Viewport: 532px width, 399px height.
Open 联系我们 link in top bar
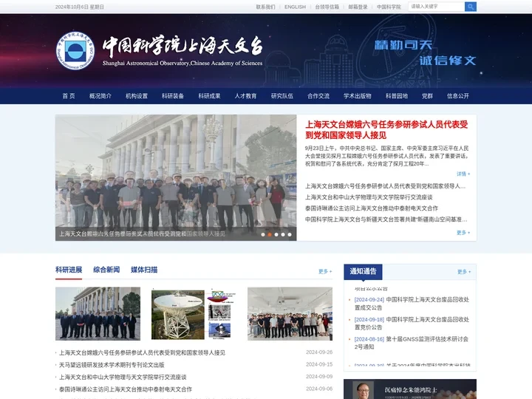[265, 7]
